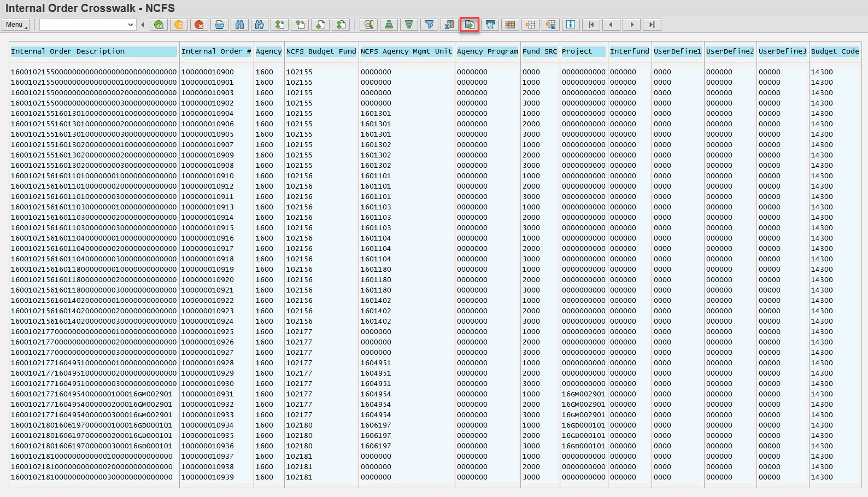The width and height of the screenshot is (868, 497).
Task: Expand the command field dropdown arrow
Action: pos(131,25)
